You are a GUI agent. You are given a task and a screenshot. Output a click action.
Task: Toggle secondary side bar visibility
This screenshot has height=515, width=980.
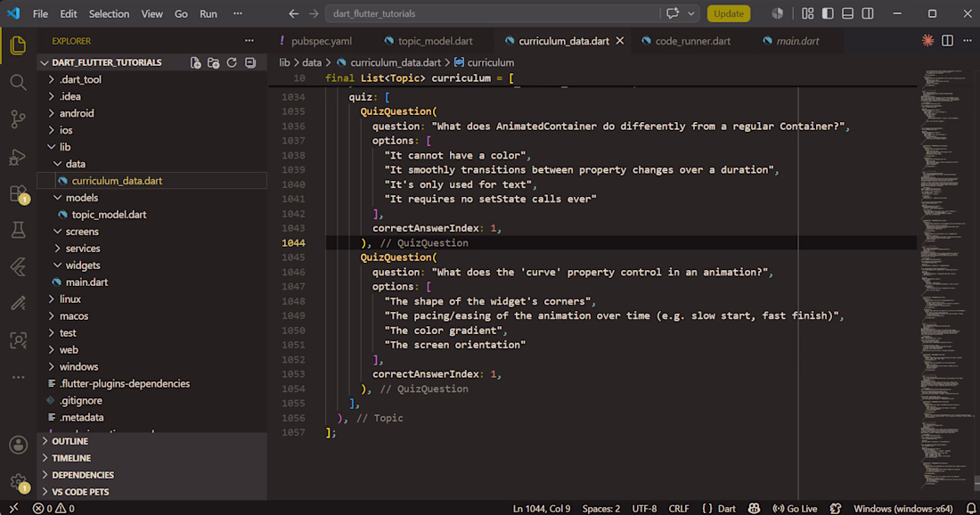tap(868, 13)
